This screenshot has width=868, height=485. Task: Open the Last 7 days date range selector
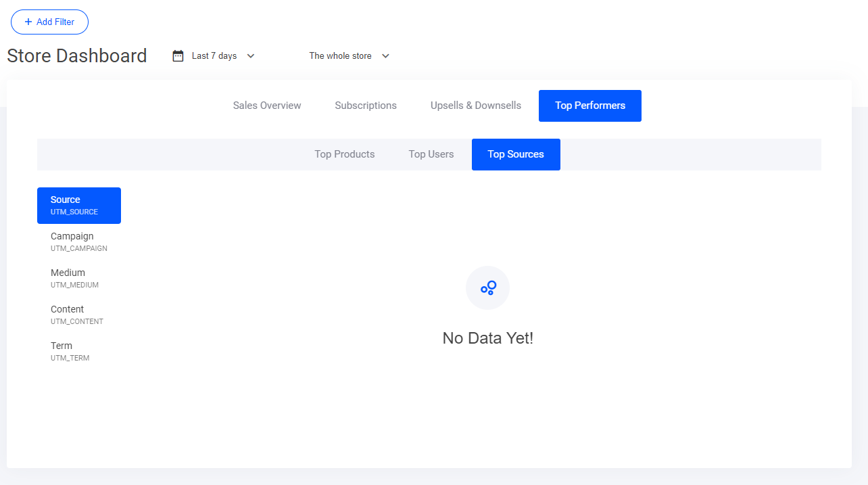214,56
